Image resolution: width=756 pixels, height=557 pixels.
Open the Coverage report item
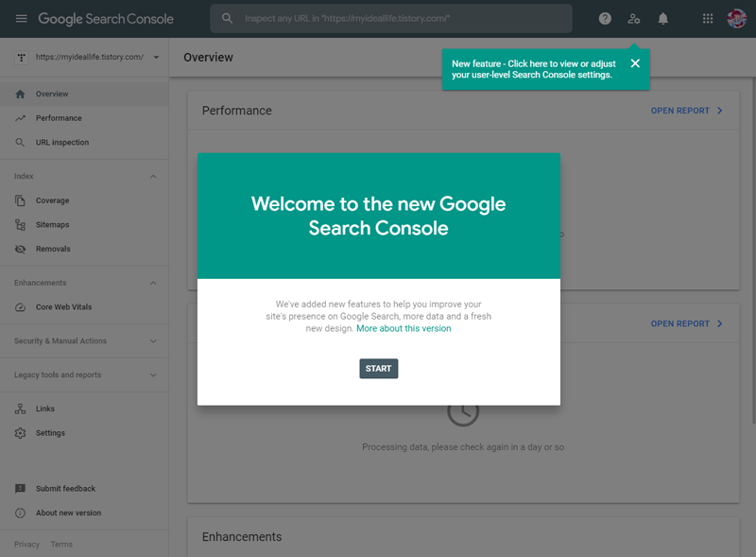tap(84, 200)
